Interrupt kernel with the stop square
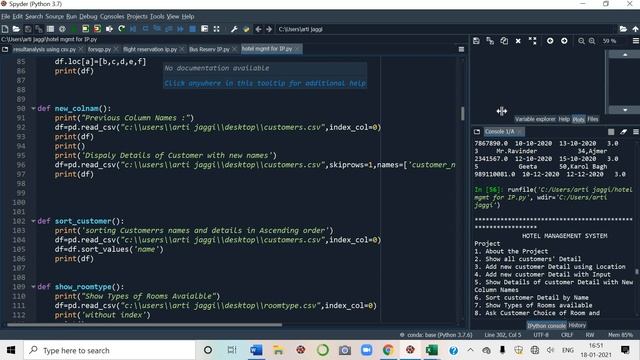This screenshot has width=640, height=360. coord(611,131)
